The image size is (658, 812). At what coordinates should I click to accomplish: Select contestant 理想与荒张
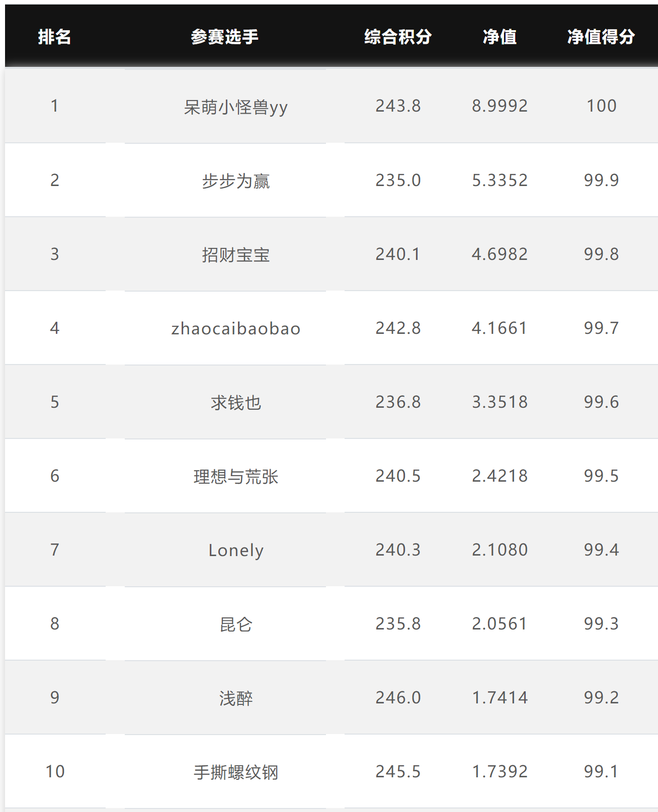click(x=235, y=477)
